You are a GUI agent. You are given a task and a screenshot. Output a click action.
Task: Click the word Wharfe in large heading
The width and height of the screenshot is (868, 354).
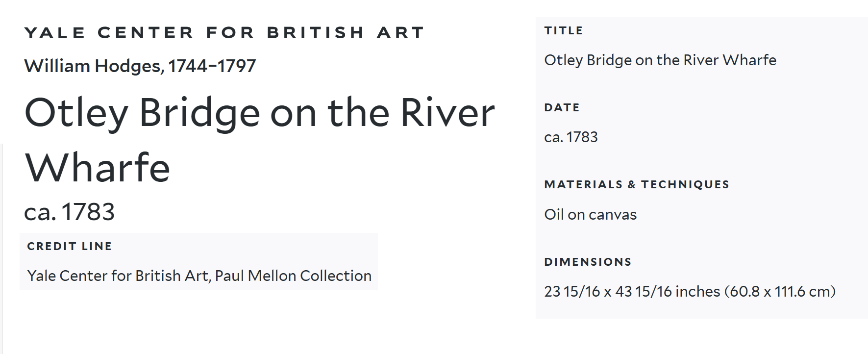pyautogui.click(x=98, y=168)
